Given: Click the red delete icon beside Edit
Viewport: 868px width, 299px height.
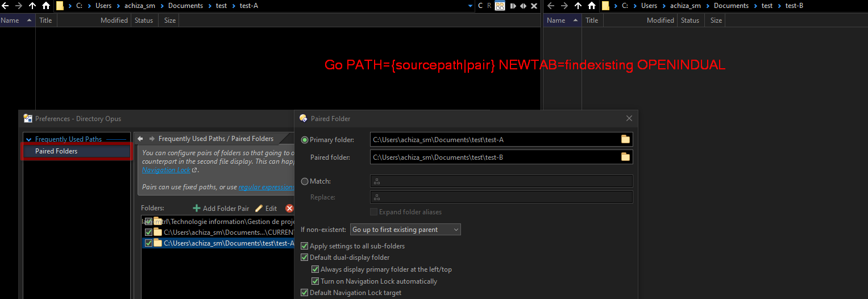Looking at the screenshot, I should [x=289, y=209].
